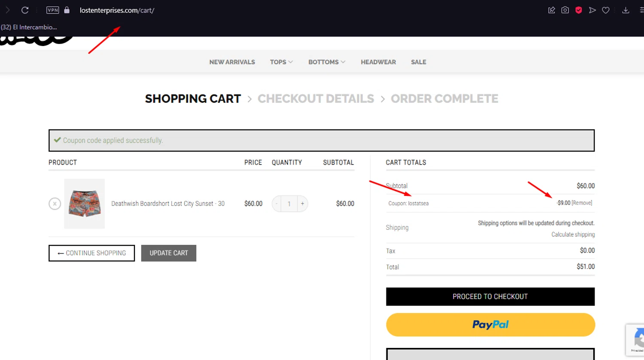Screen dimensions: 644x360
Task: Click Proceed to Checkout
Action: (490, 296)
